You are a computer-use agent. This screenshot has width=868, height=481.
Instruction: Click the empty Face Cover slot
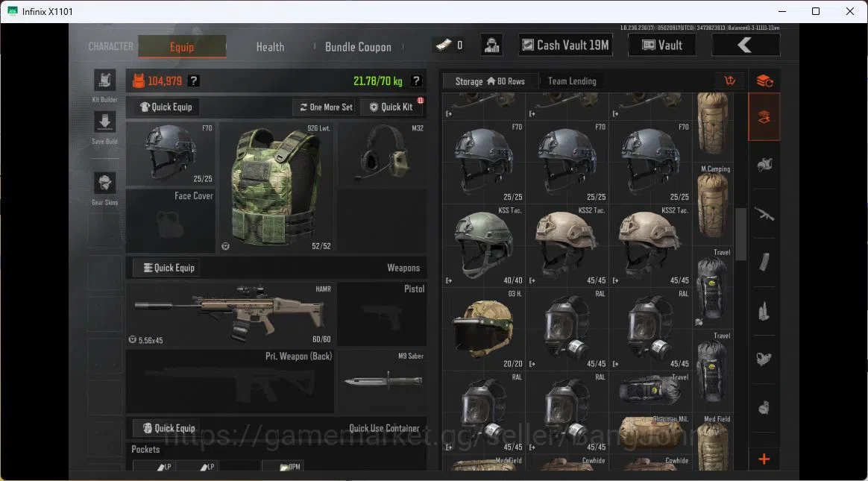click(171, 221)
